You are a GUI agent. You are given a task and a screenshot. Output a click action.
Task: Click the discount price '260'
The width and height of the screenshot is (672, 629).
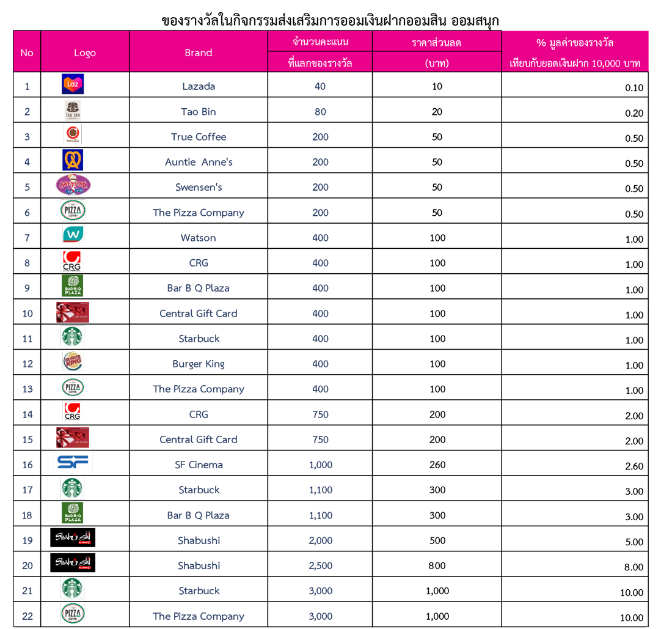437,465
